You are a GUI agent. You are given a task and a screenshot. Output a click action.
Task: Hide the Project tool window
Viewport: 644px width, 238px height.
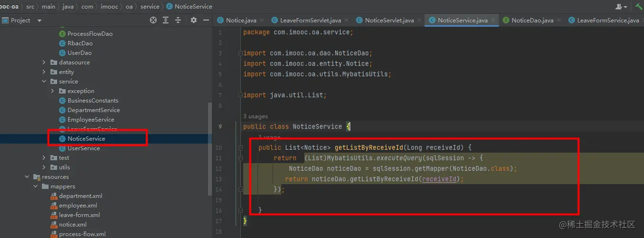(x=206, y=20)
